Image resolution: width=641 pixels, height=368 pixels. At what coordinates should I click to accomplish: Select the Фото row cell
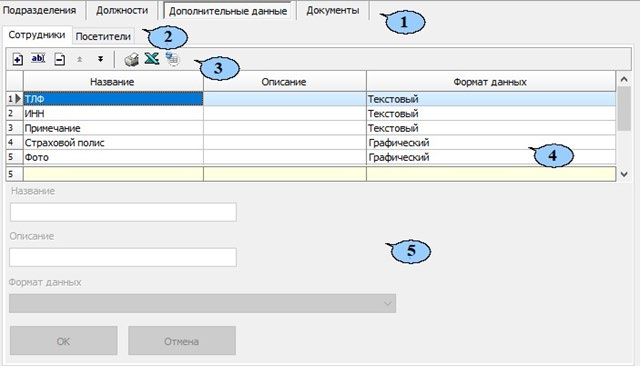click(x=113, y=157)
